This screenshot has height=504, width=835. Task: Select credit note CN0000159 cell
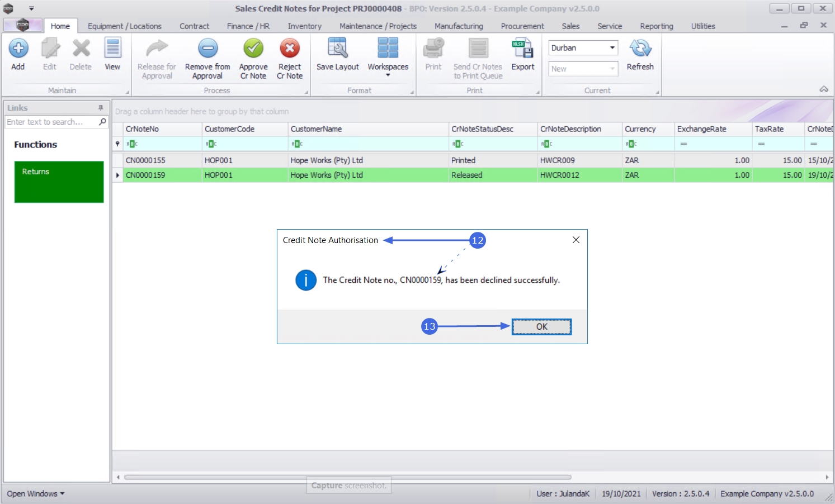162,175
